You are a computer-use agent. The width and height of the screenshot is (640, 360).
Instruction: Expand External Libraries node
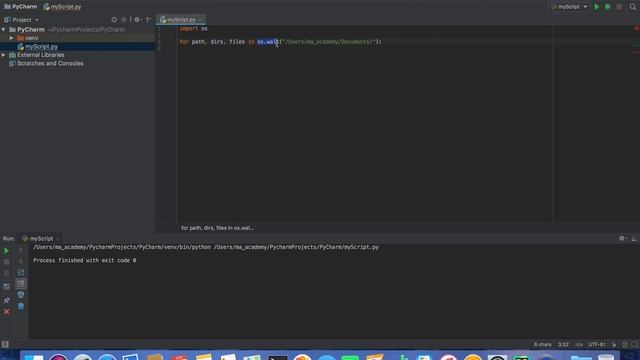pyautogui.click(x=4, y=55)
